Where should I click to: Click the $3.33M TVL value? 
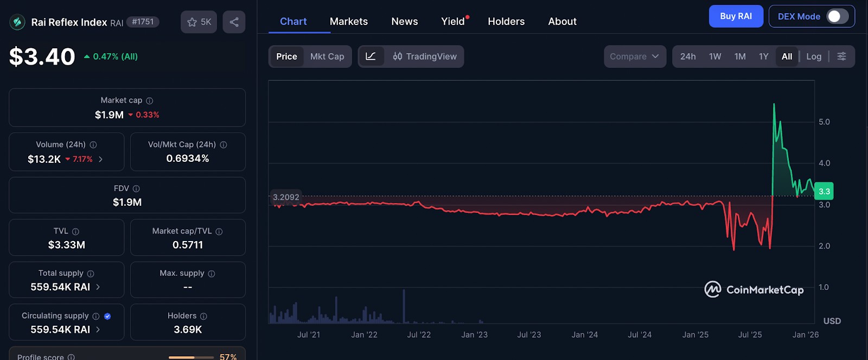(67, 245)
